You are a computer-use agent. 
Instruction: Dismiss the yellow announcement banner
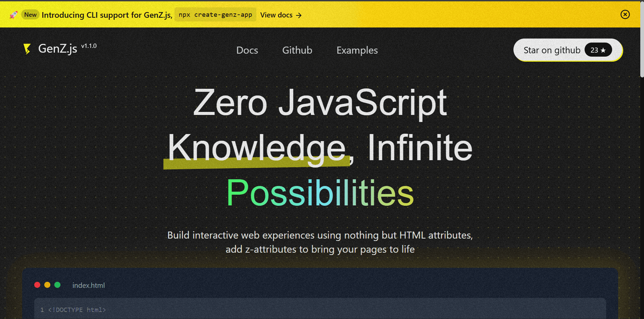tap(625, 14)
